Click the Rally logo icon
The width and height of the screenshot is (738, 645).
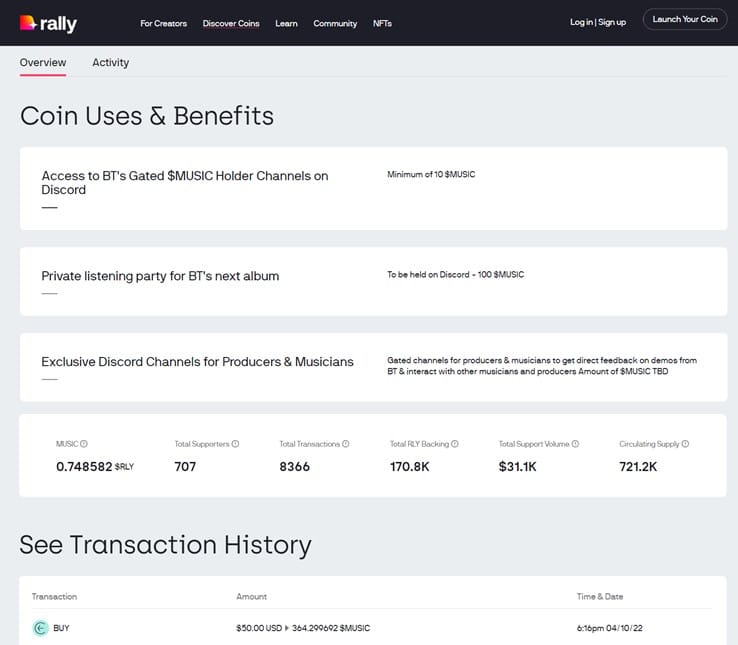(x=27, y=23)
